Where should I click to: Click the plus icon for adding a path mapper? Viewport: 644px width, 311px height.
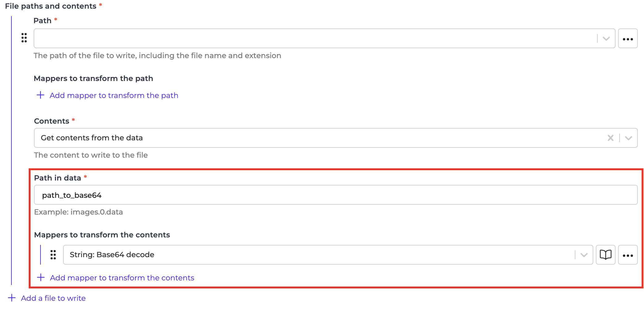click(40, 95)
